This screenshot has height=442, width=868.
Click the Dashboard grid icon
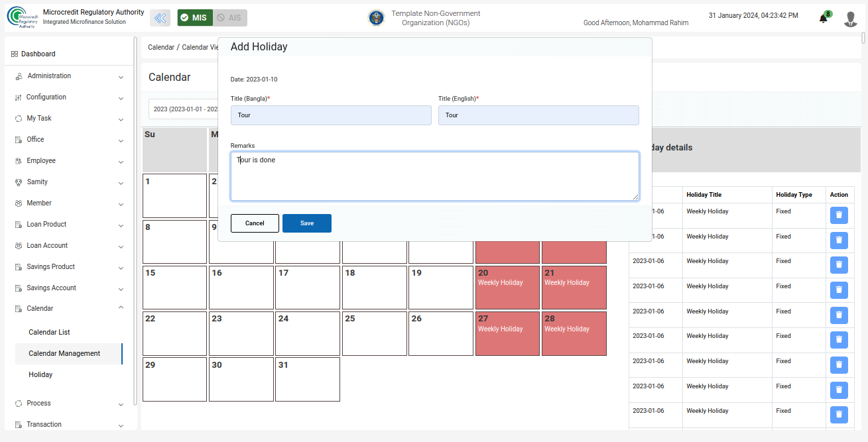pyautogui.click(x=15, y=54)
